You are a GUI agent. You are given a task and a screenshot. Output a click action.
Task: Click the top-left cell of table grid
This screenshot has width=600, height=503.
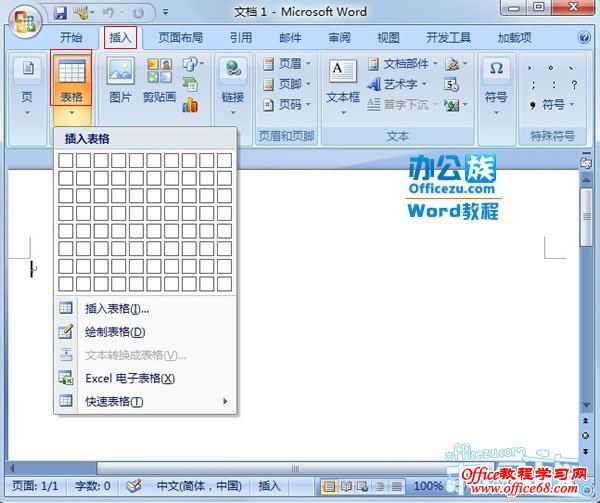66,160
